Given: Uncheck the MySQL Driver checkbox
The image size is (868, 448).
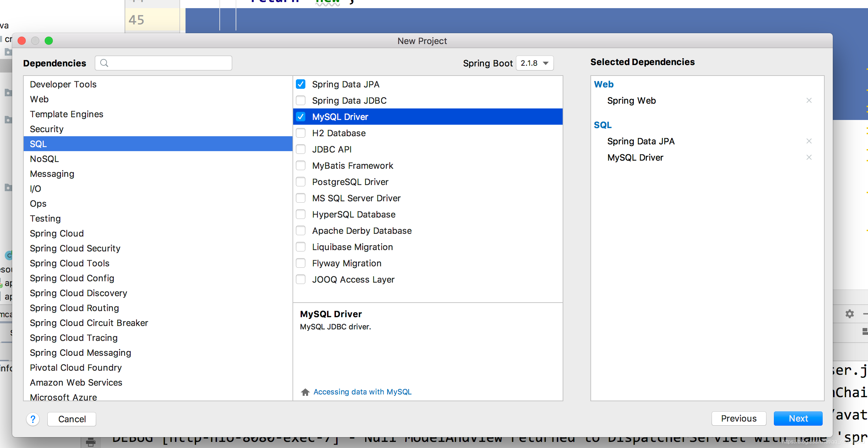Looking at the screenshot, I should [301, 117].
